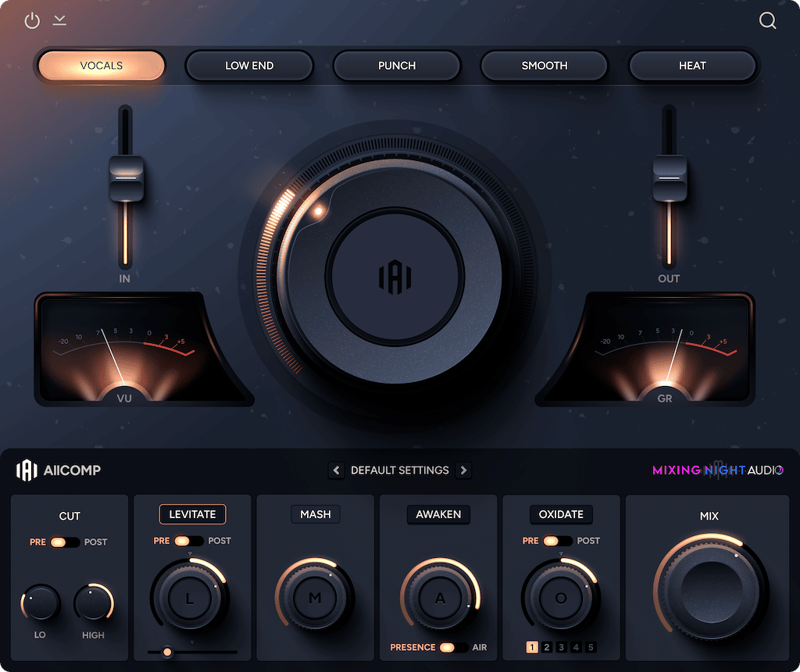Click the power bypass icon
Viewport: 800px width, 672px height.
click(x=32, y=21)
